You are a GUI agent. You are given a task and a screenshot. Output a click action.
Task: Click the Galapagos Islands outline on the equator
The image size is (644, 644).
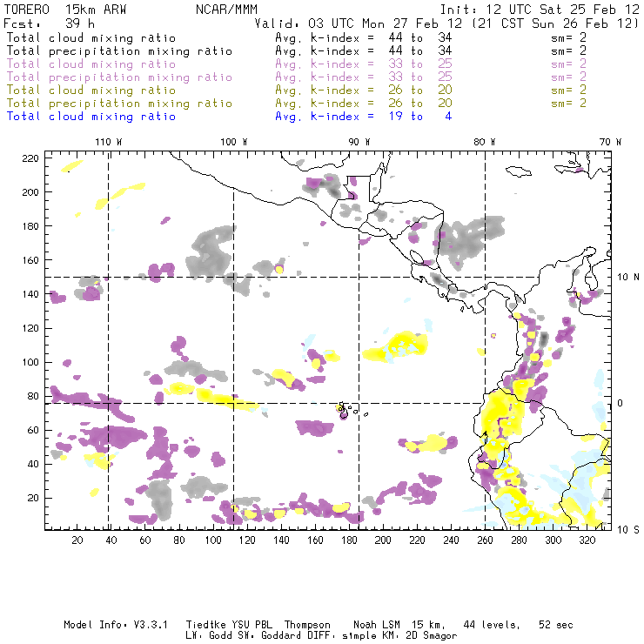(344, 411)
